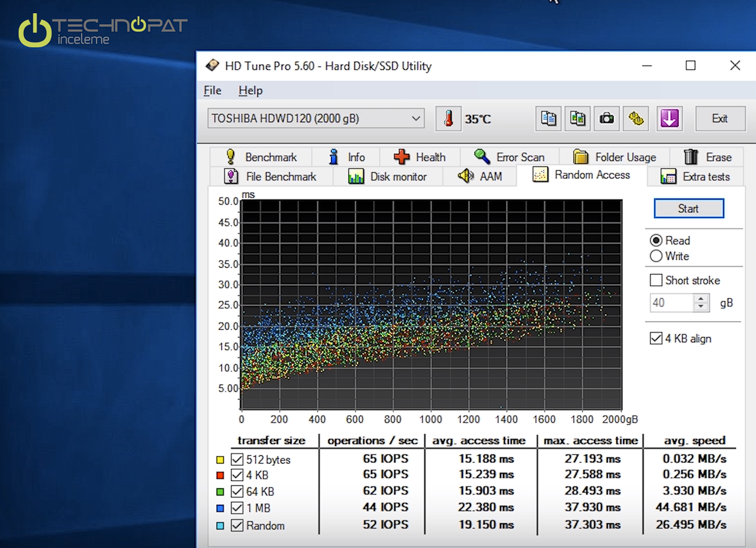
Task: Click the 44.681 MB/s average speed value
Action: pos(691,507)
